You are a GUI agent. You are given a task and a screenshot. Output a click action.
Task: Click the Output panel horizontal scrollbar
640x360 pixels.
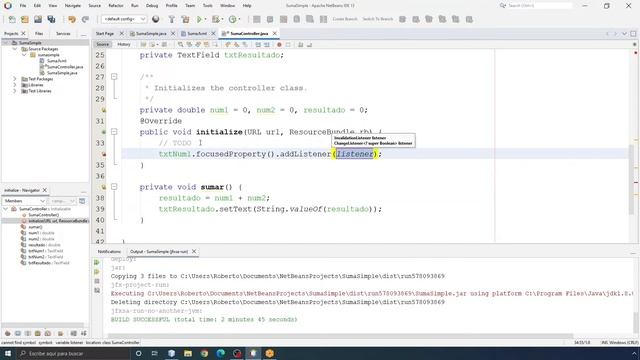point(339,336)
